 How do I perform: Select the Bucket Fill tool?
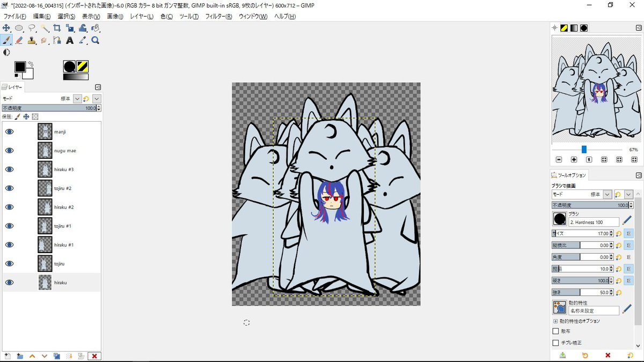(96, 28)
